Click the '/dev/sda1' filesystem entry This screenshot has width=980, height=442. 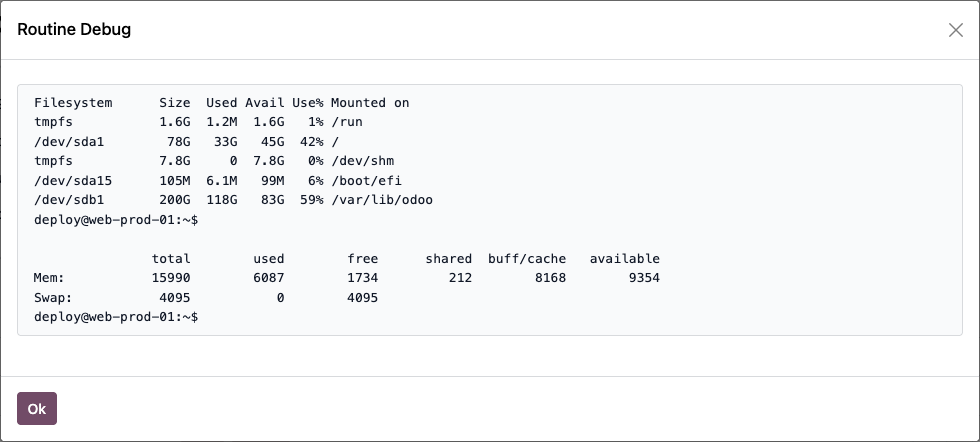tap(69, 142)
